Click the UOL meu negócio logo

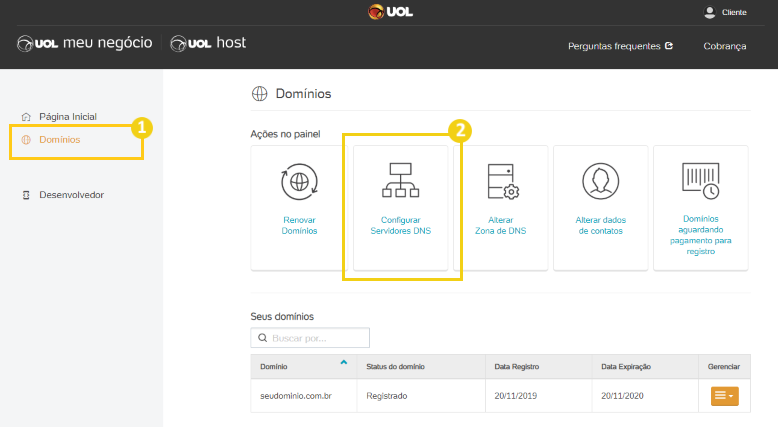click(85, 43)
